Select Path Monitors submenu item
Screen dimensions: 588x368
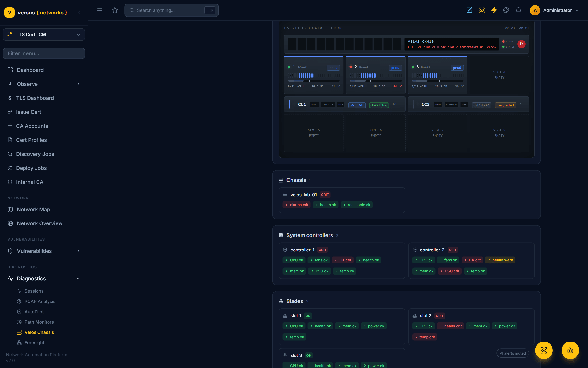tap(39, 322)
